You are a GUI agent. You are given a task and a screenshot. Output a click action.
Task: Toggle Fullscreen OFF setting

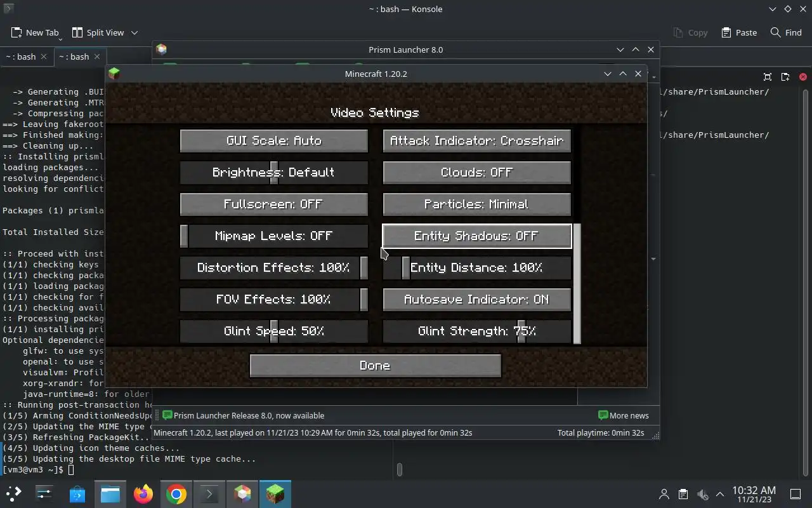pyautogui.click(x=274, y=204)
